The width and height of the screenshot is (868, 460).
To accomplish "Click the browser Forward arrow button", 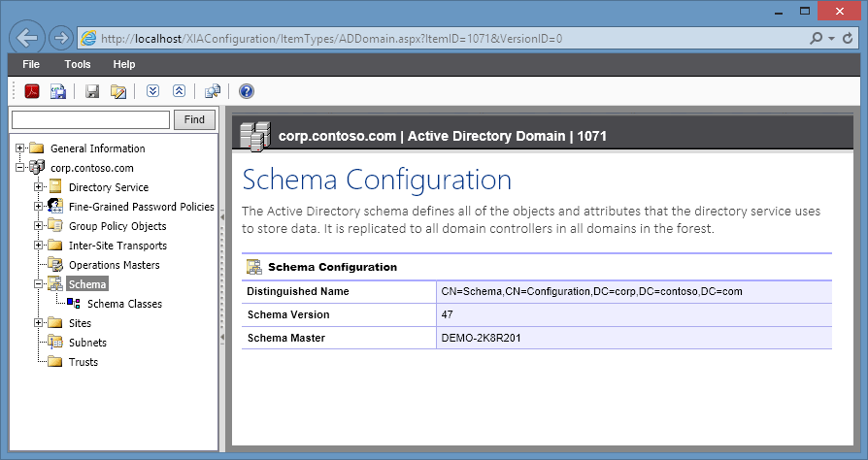I will click(61, 38).
